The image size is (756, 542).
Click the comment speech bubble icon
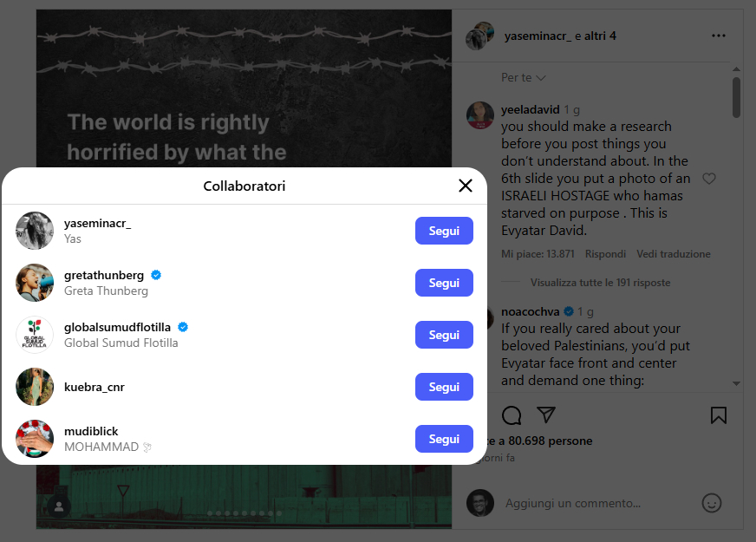coord(512,415)
